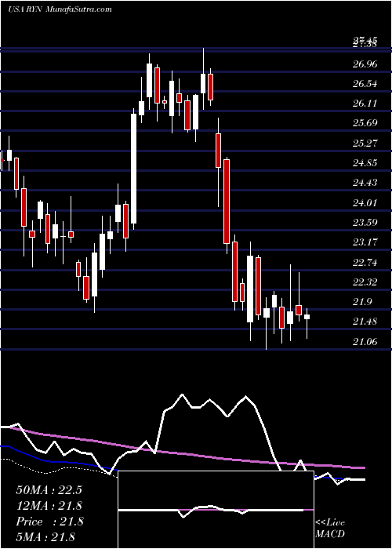The image size is (392, 549).
Task: Select the 24.01 price axis label
Action: click(x=365, y=202)
